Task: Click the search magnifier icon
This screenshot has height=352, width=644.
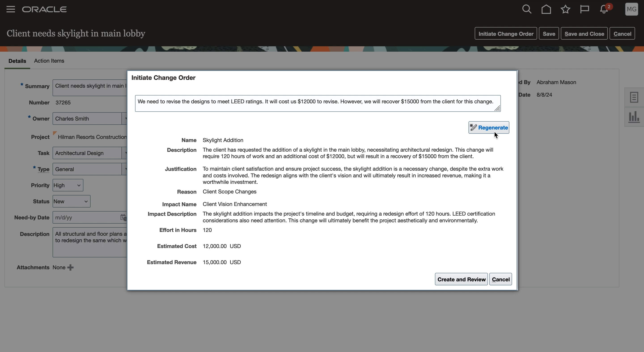Action: pyautogui.click(x=527, y=9)
